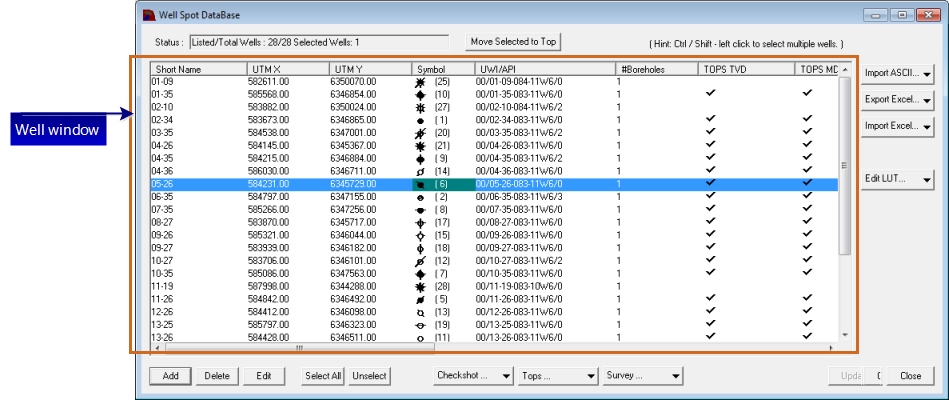Click TOPS TVD checkmark for well 01-35
Viewport: 949px width, 400px height.
711,93
